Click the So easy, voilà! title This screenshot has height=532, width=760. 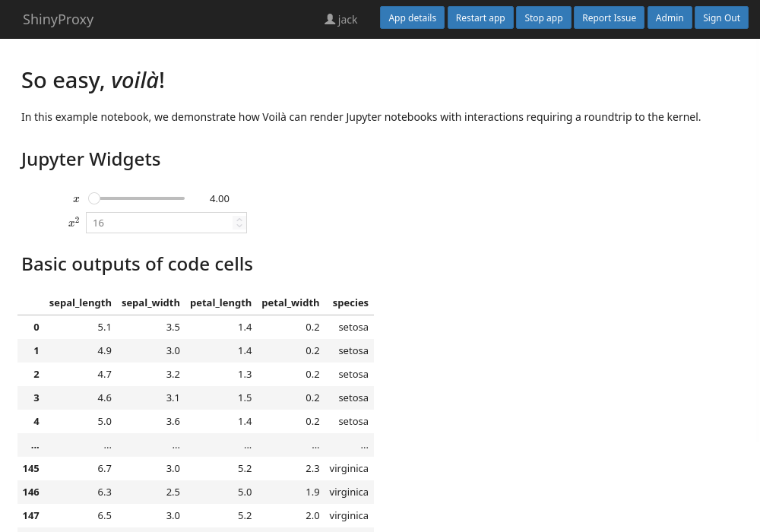(93, 81)
